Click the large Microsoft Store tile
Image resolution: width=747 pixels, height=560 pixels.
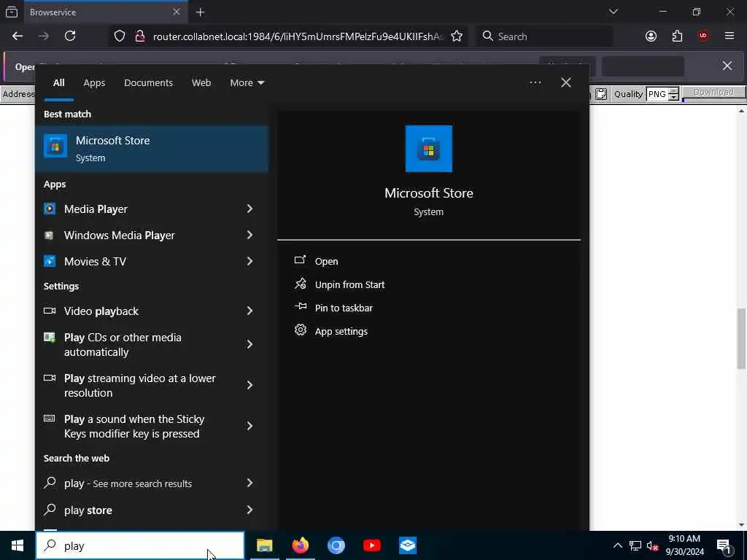pyautogui.click(x=428, y=149)
